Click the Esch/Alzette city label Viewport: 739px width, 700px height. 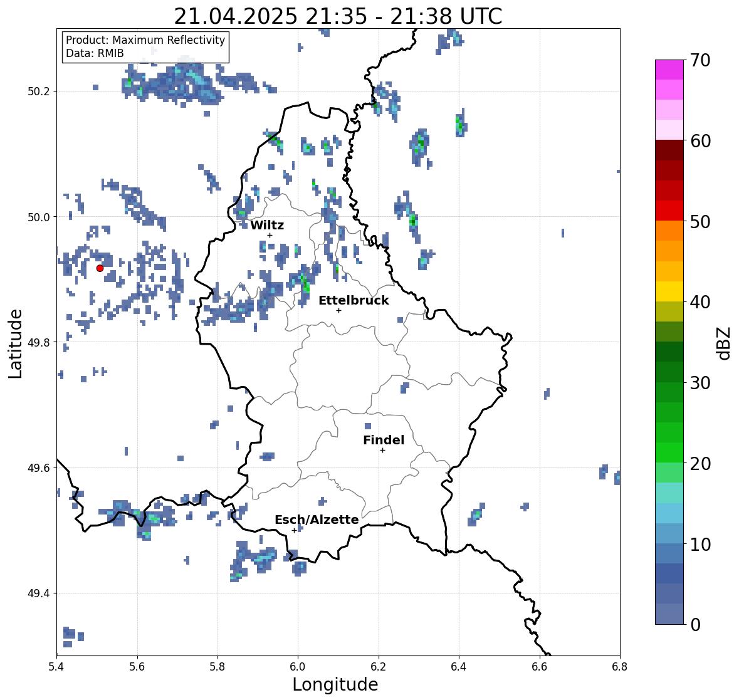click(317, 520)
